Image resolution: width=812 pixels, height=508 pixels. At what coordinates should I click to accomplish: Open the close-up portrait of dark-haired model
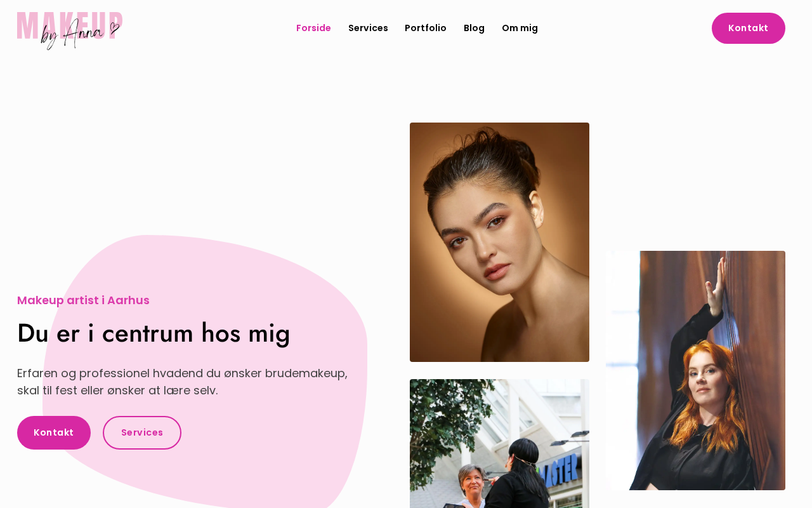tap(499, 242)
